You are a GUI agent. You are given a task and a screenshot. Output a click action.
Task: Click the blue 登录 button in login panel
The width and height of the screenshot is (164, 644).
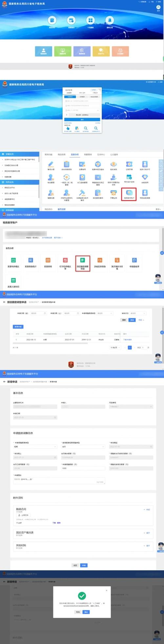click(x=82, y=120)
